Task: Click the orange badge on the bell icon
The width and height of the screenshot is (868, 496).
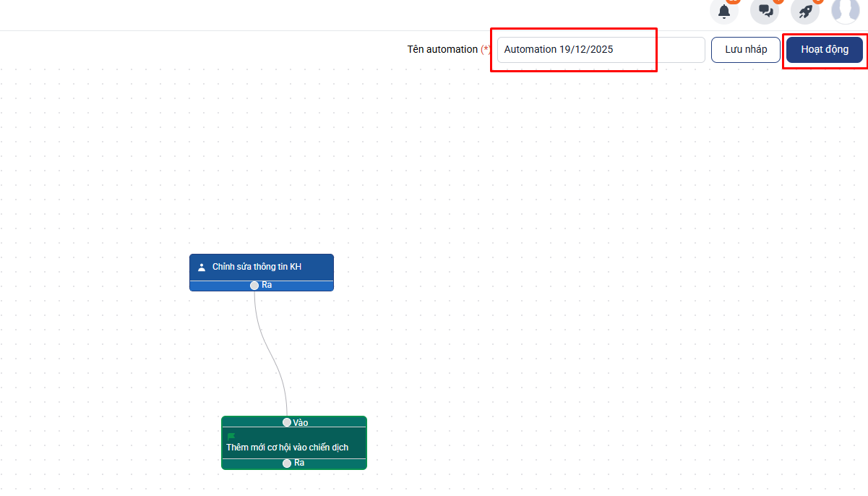Action: [x=733, y=1]
